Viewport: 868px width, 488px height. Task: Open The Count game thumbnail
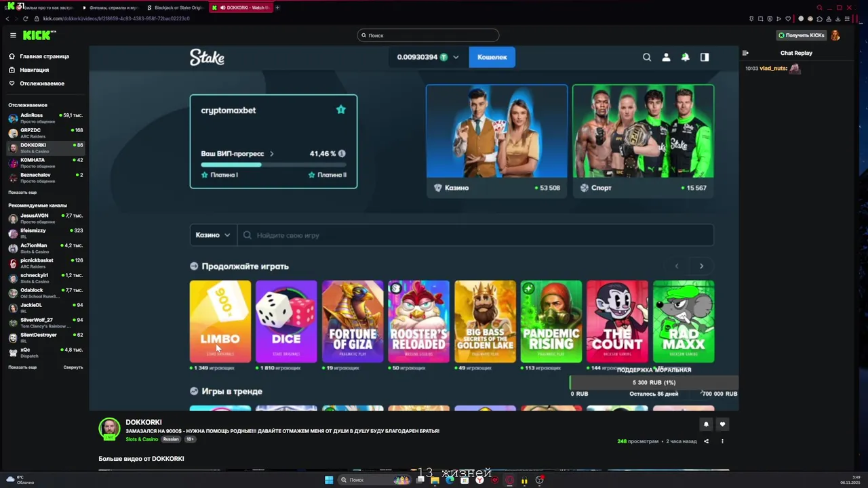(x=617, y=321)
